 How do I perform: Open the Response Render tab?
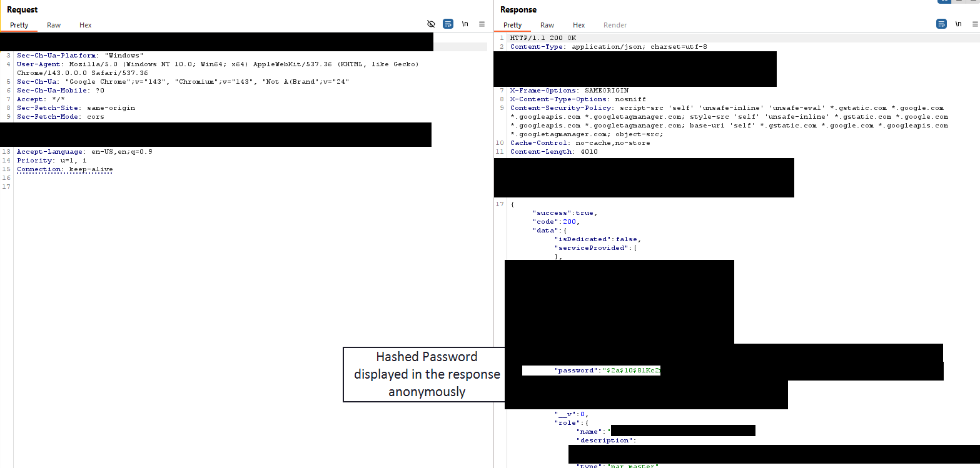tap(615, 25)
